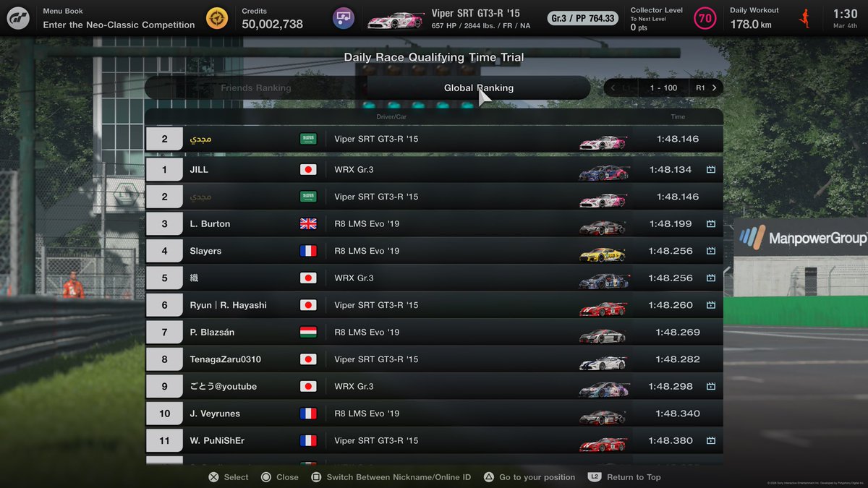This screenshot has height=488, width=868.
Task: Click the circle Close button icon
Action: coord(265,477)
